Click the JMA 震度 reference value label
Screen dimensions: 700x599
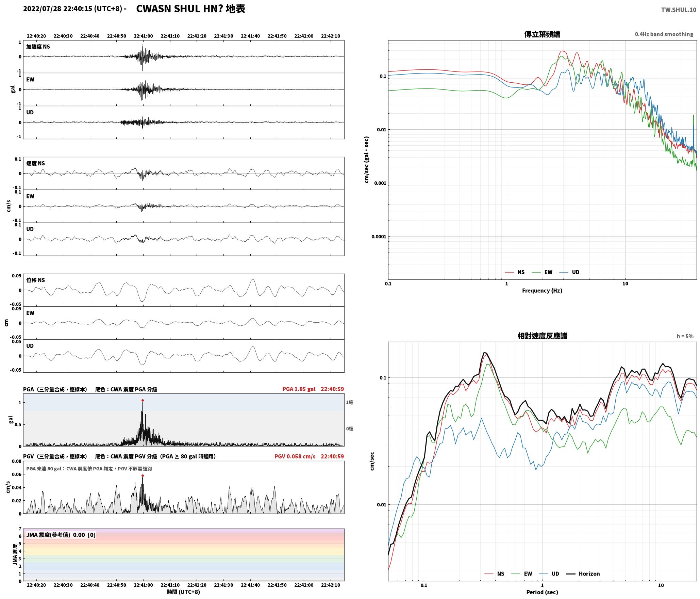[x=61, y=535]
